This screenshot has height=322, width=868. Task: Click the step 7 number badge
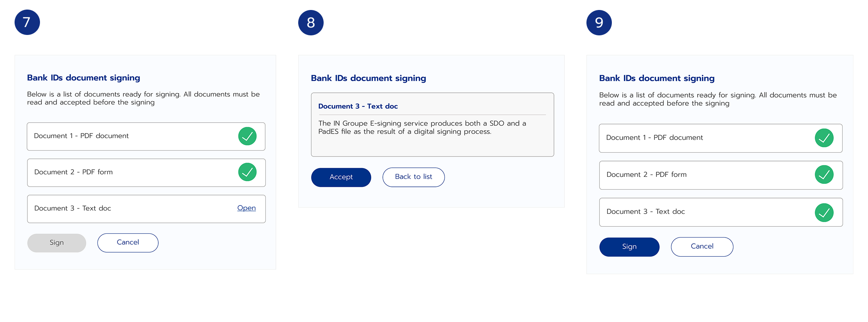coord(27,22)
